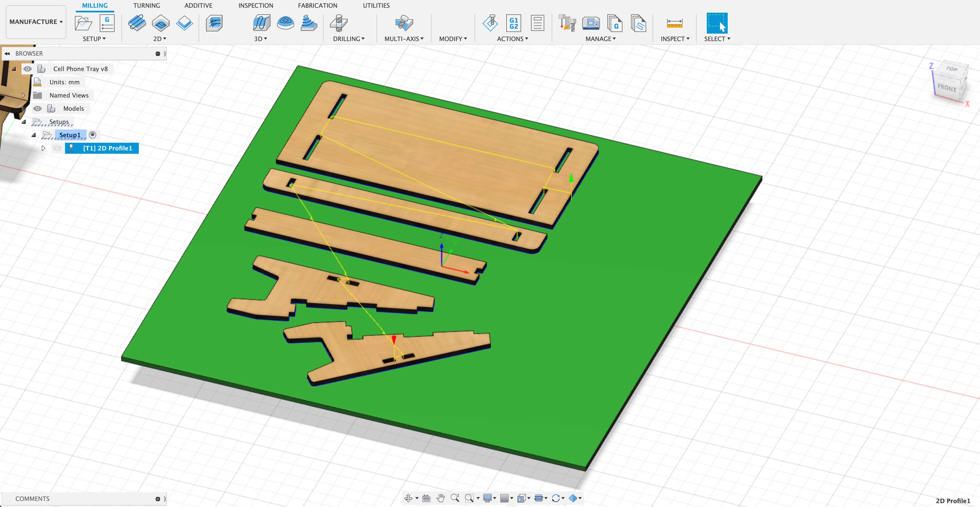Viewport: 980px width, 507px height.
Task: Select the 2D Adaptive Clearing tool
Action: coord(137,23)
